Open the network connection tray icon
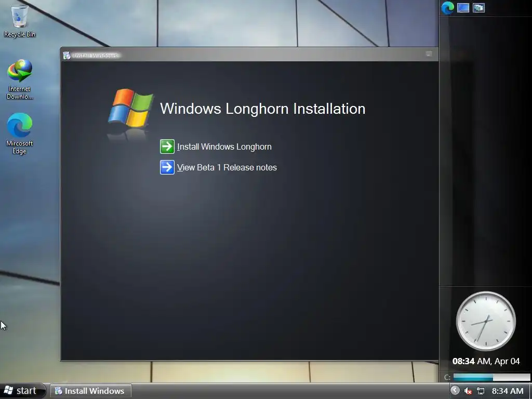The image size is (532, 399). click(x=481, y=391)
